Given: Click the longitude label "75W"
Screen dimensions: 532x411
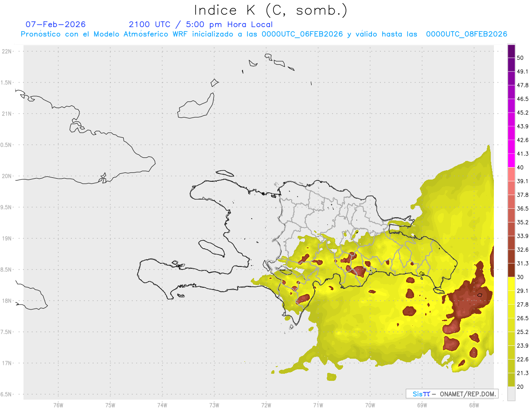Looking at the screenshot, I should click(110, 405).
